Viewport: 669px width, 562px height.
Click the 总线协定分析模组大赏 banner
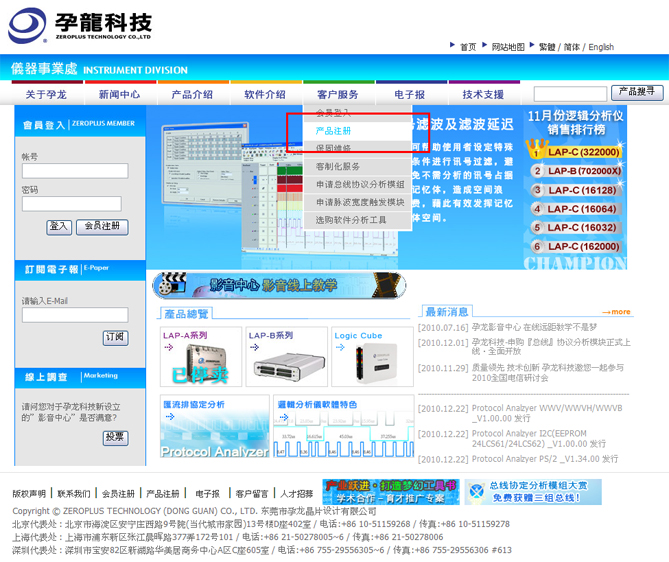pos(533,492)
